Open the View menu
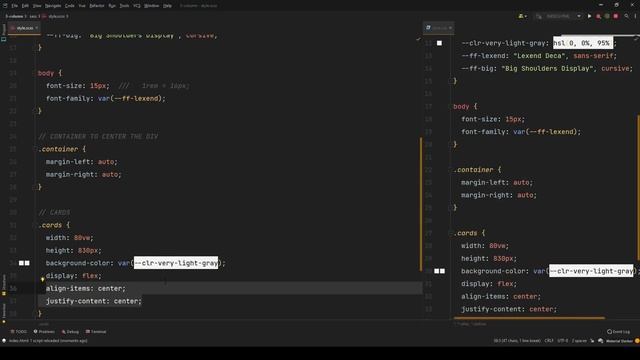 (37, 6)
